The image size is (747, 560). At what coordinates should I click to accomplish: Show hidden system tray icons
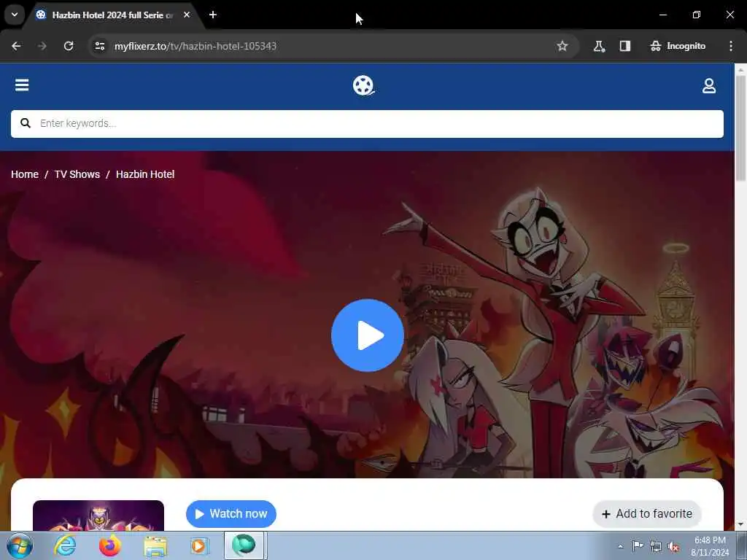click(x=620, y=547)
